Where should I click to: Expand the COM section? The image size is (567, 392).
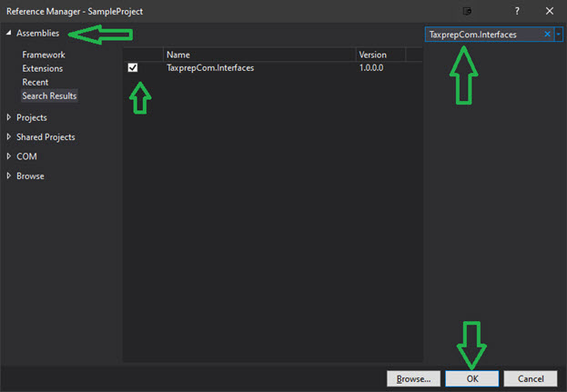[x=10, y=156]
